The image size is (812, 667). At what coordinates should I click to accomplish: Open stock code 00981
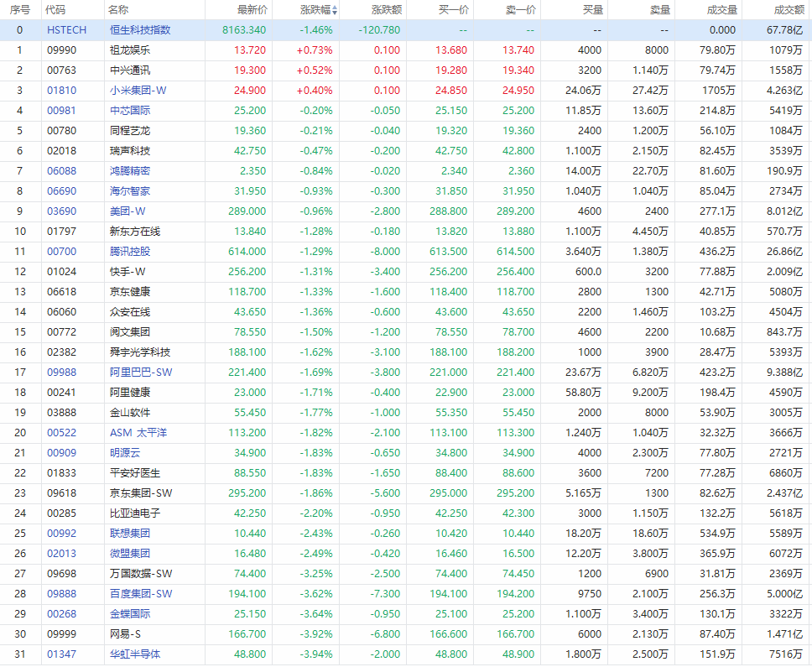tap(61, 111)
